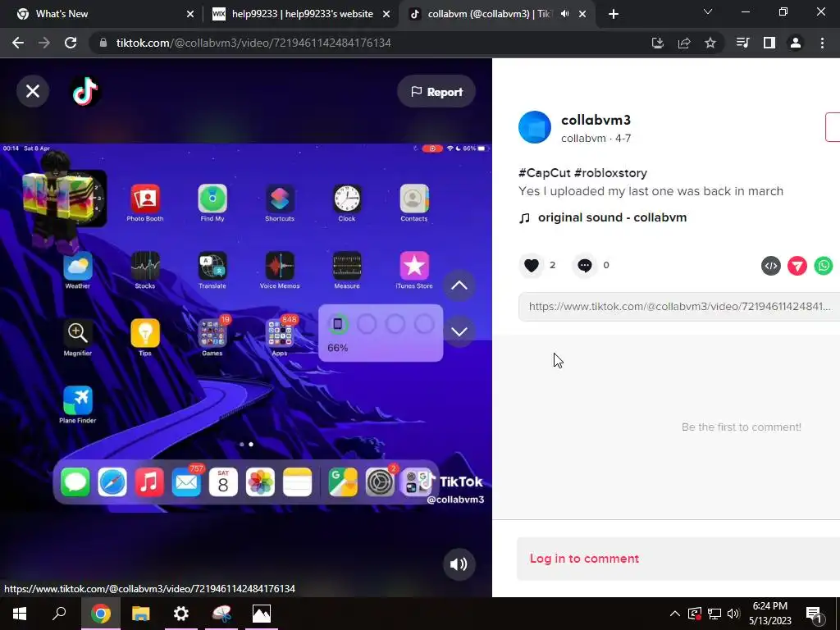
Task: Share to WhatsApp icon
Action: point(824,266)
